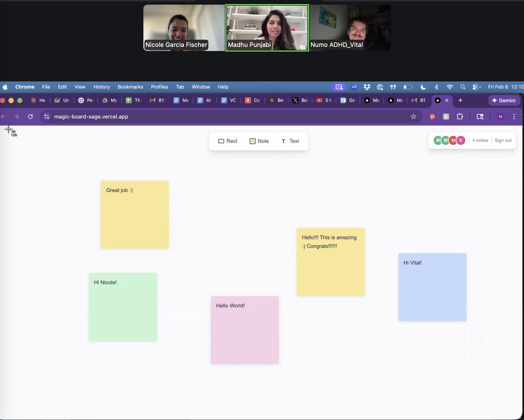Open the Chrome profile avatar menu
This screenshot has height=420, width=524.
[x=500, y=116]
